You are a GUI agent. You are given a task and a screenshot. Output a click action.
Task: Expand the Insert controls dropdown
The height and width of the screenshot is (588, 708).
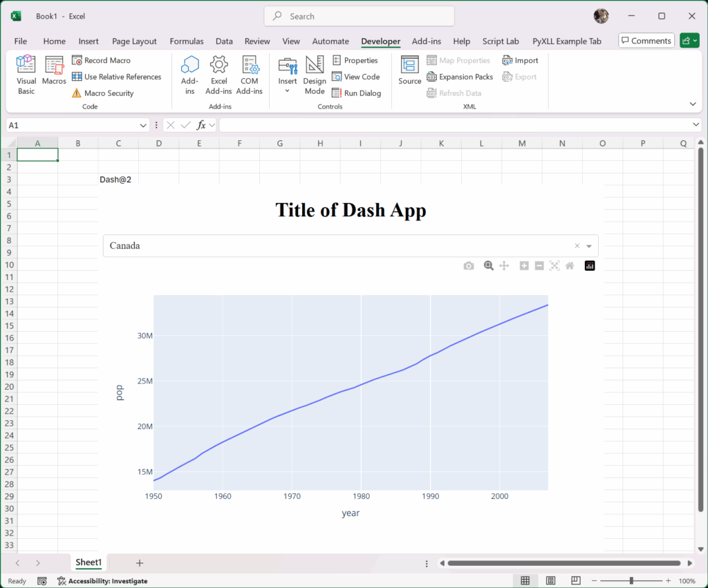pyautogui.click(x=288, y=91)
